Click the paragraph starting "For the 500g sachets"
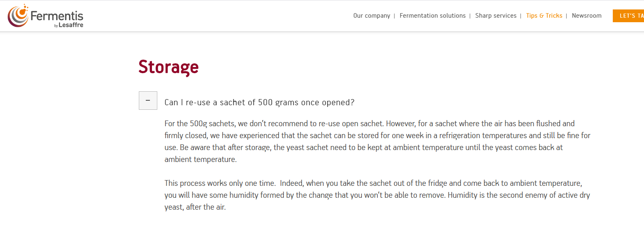The image size is (644, 236). (377, 141)
